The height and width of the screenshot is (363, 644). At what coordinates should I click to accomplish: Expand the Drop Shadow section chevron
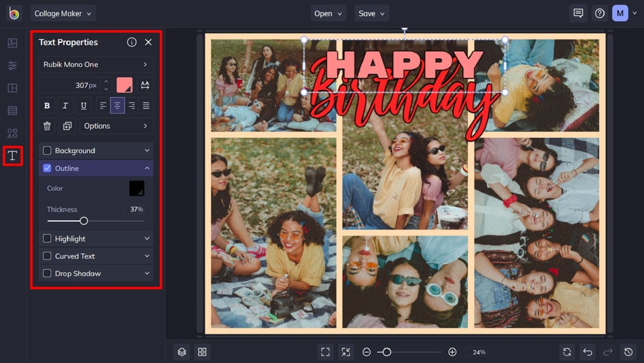pyautogui.click(x=147, y=273)
